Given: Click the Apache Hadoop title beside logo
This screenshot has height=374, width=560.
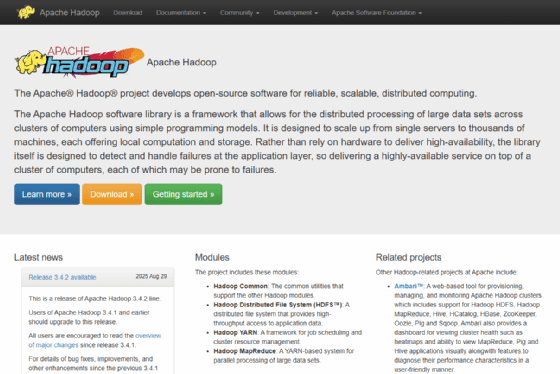Looking at the screenshot, I should 181,62.
